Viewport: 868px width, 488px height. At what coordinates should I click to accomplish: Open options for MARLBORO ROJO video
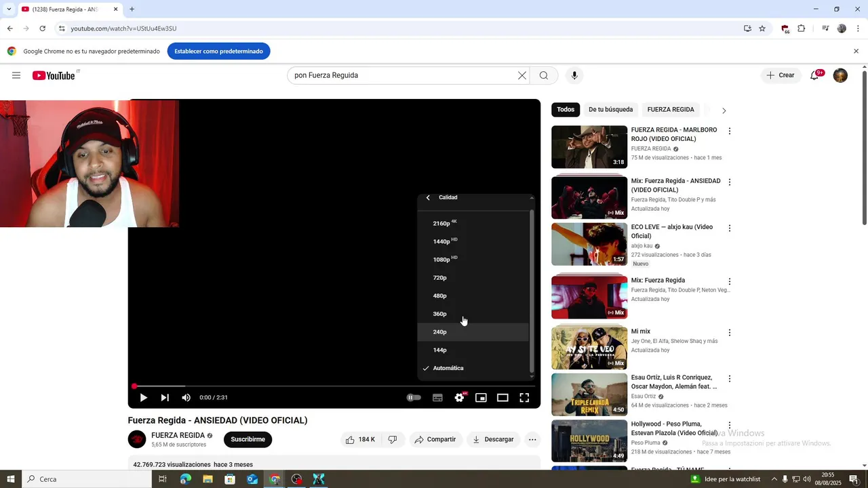point(730,131)
